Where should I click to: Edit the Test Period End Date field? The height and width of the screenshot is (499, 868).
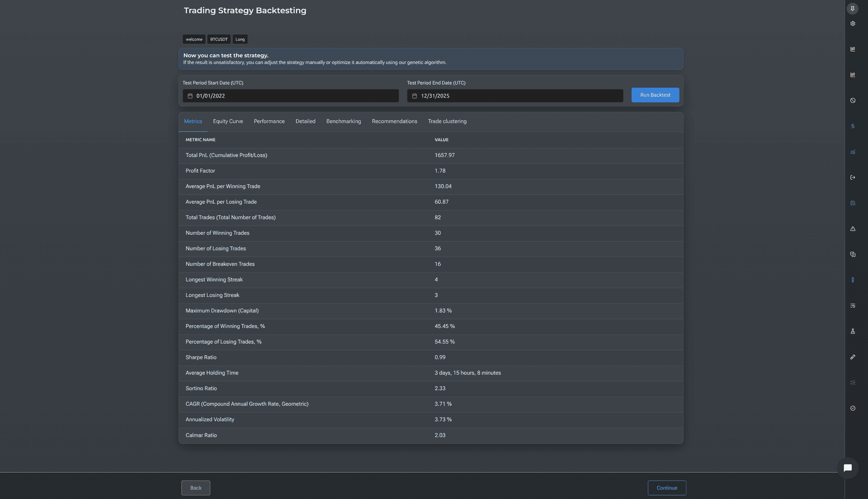(515, 96)
